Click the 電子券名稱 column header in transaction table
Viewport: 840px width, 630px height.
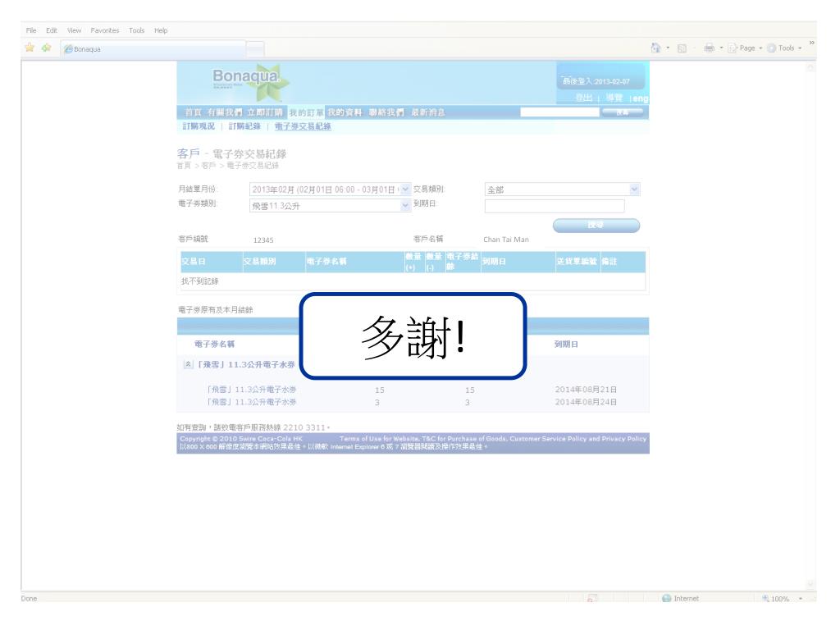point(326,262)
